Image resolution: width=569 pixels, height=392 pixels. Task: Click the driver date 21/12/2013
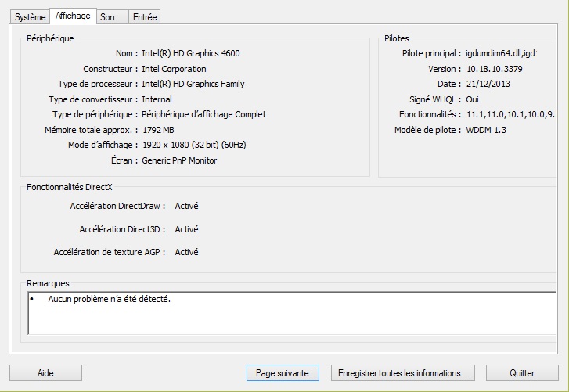(488, 84)
